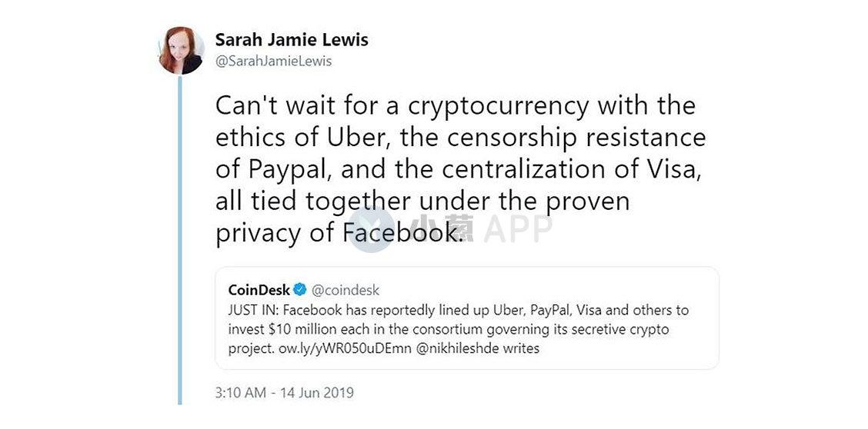Click CoinDesk's blue verified badge

[x=301, y=291]
